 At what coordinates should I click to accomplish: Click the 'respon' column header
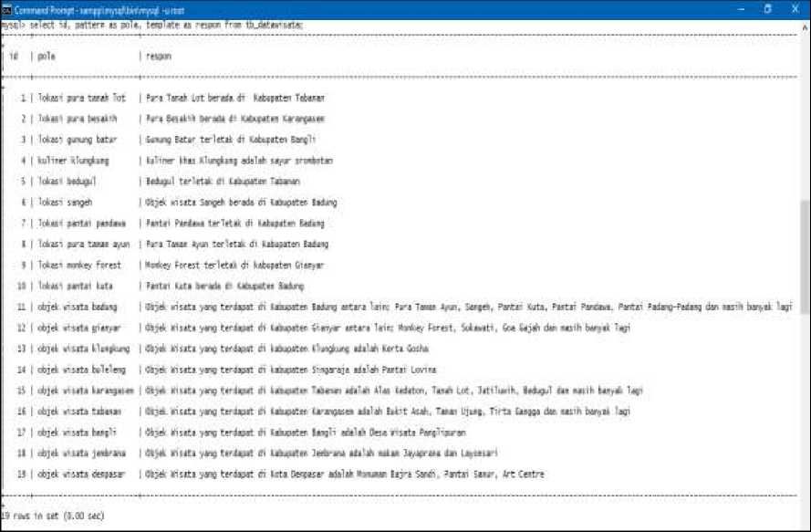pyautogui.click(x=159, y=57)
